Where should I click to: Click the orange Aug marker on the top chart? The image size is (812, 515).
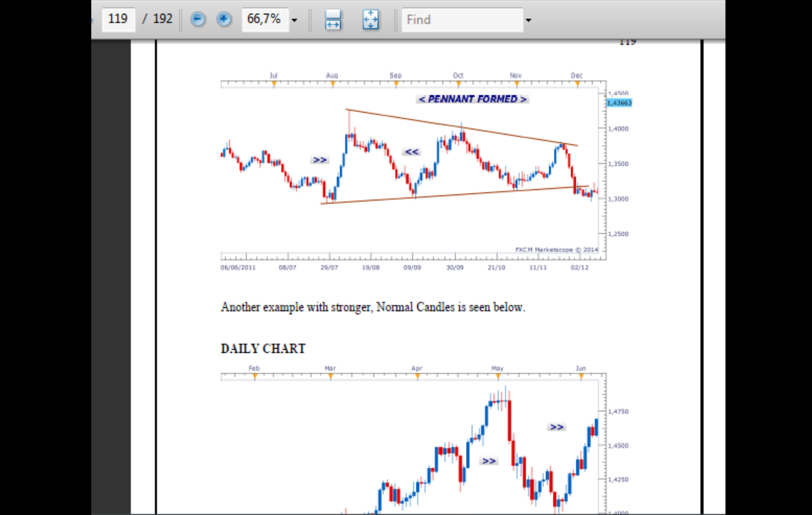[333, 84]
